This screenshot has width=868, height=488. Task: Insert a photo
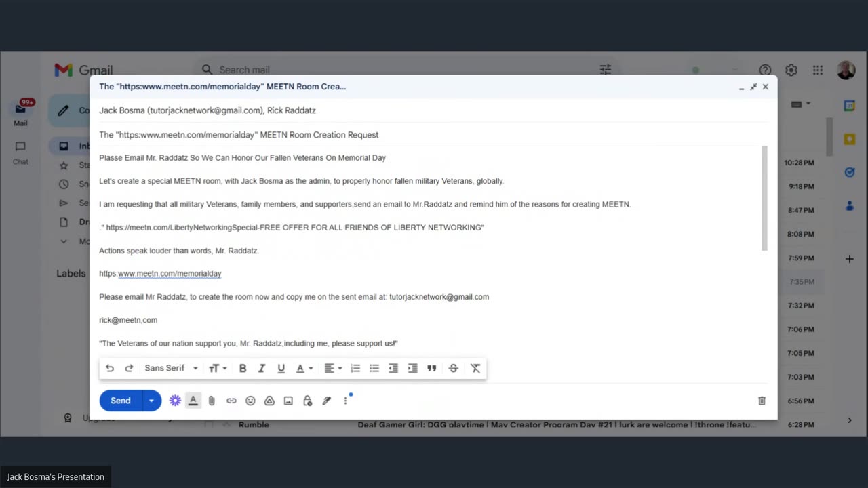[x=288, y=401]
